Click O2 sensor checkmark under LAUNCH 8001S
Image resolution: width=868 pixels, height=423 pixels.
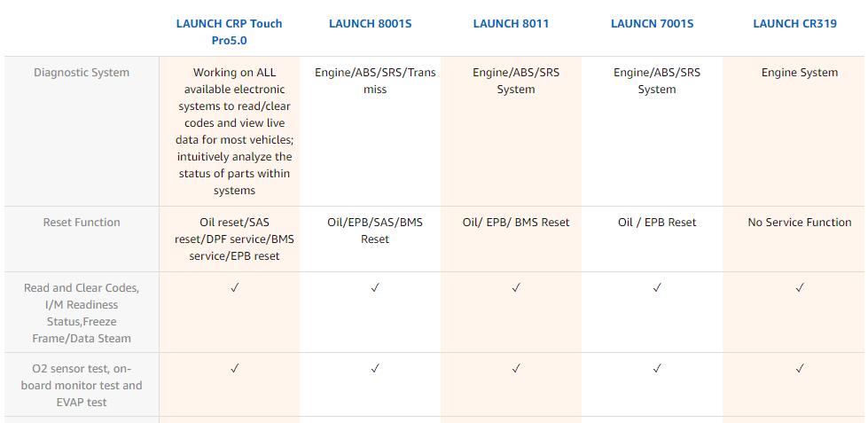point(375,368)
